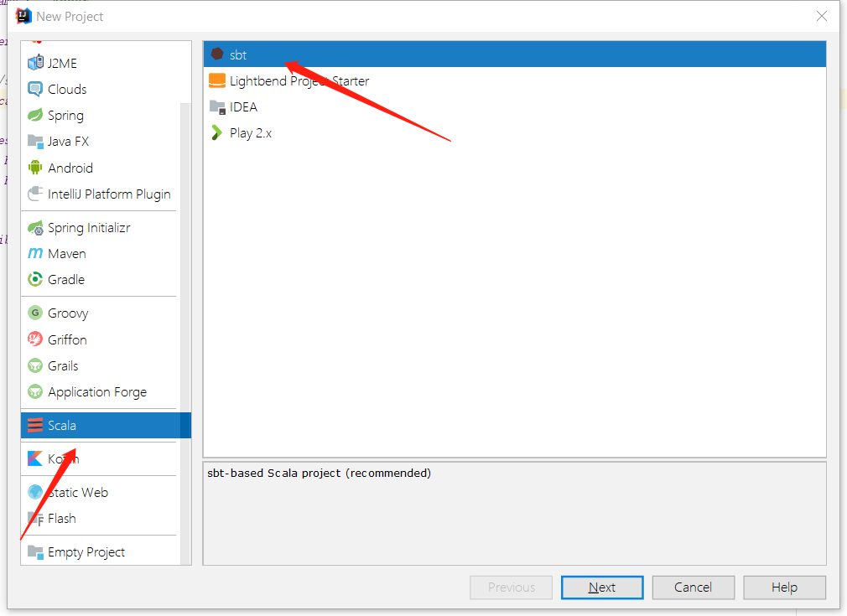
Task: Click the Gradle icon
Action: (35, 279)
